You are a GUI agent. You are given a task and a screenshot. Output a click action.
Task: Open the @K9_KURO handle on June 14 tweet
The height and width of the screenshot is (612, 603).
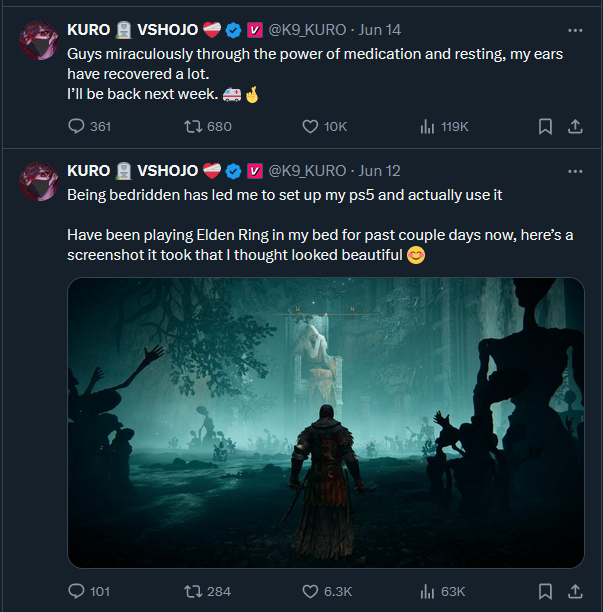pos(307,30)
